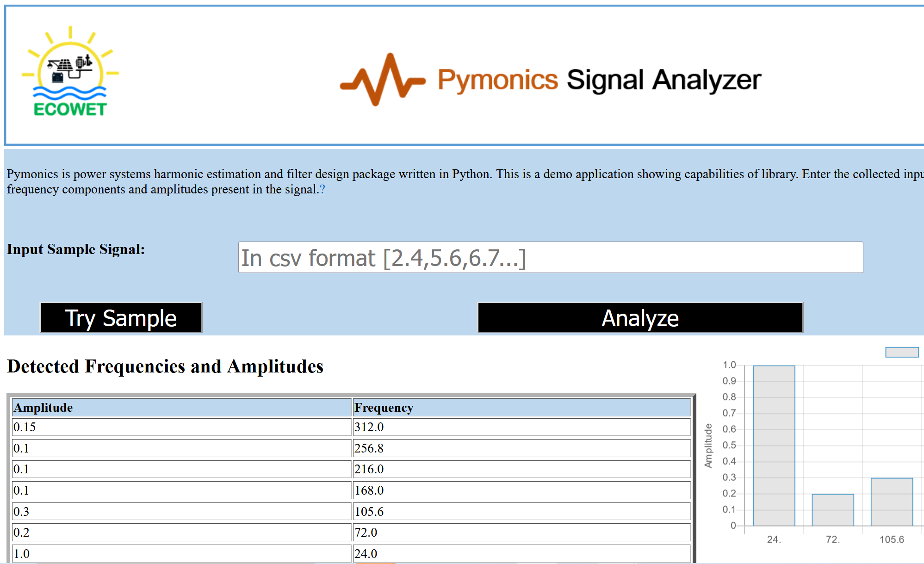This screenshot has height=564, width=924.
Task: Click the Amplitude column header
Action: point(182,408)
